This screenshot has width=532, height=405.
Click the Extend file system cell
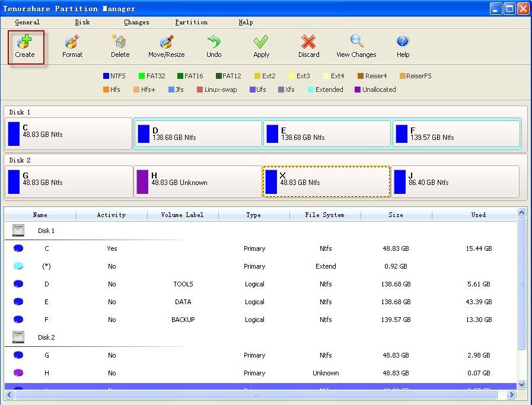coord(326,266)
